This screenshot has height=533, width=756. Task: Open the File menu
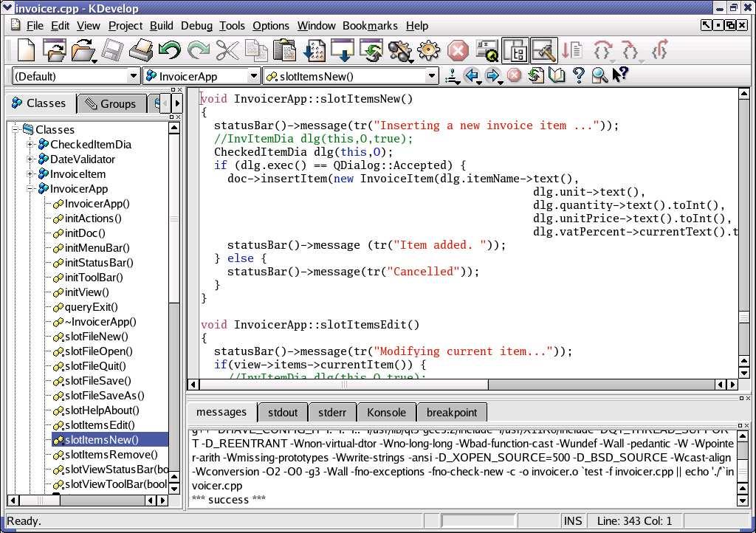[34, 26]
